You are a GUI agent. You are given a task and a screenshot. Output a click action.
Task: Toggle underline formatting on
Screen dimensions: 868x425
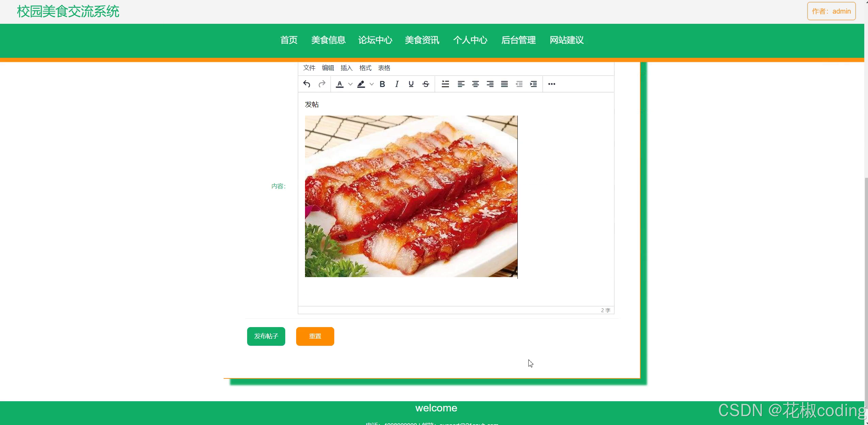pos(411,84)
